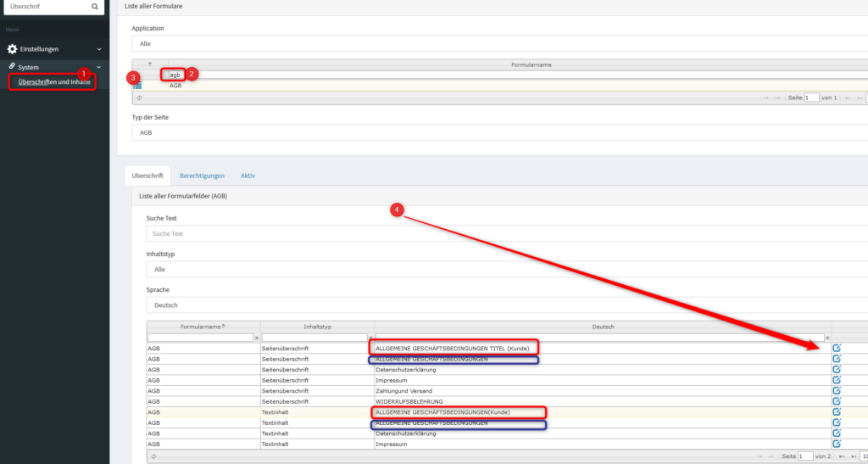Edit the WIDERRUFSBELEHRUNG entry

click(x=837, y=401)
